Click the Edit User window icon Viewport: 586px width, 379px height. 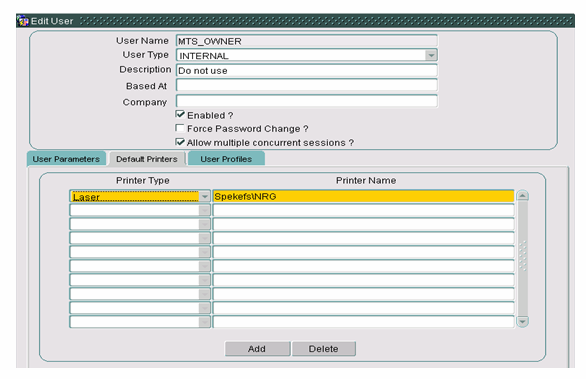[x=23, y=21]
